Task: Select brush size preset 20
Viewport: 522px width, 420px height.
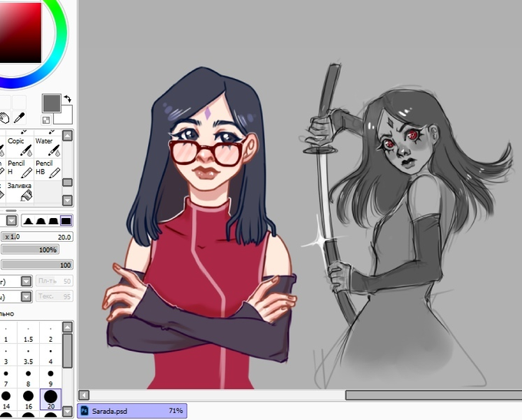Action: 51,400
